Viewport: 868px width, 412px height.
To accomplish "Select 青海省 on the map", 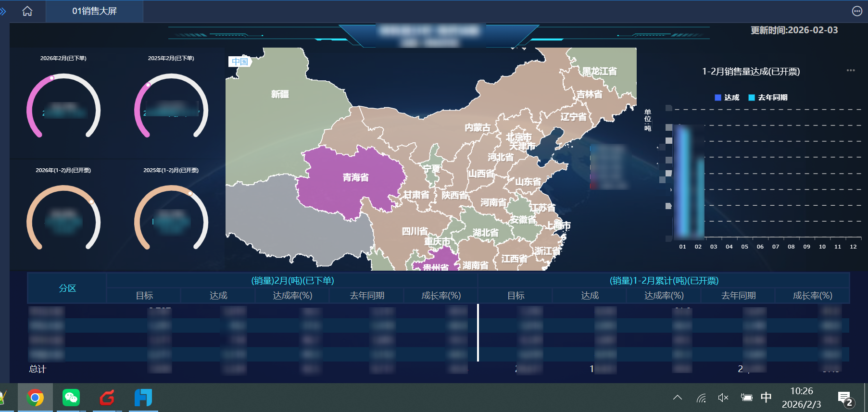I will pyautogui.click(x=355, y=177).
